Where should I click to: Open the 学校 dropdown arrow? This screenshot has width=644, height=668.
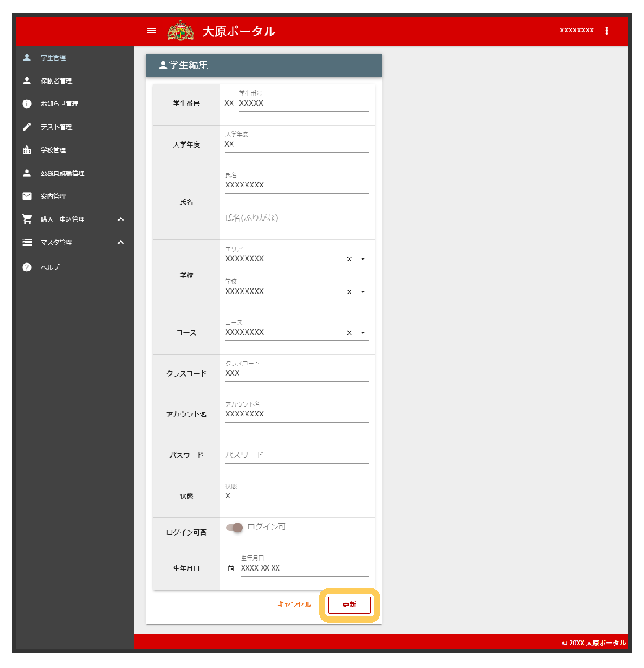pyautogui.click(x=363, y=292)
